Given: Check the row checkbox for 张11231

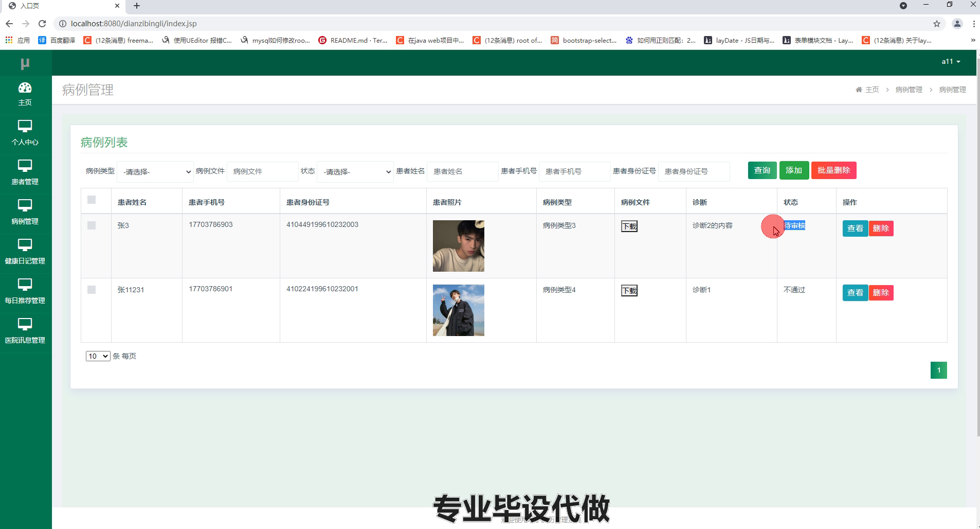Looking at the screenshot, I should (92, 290).
